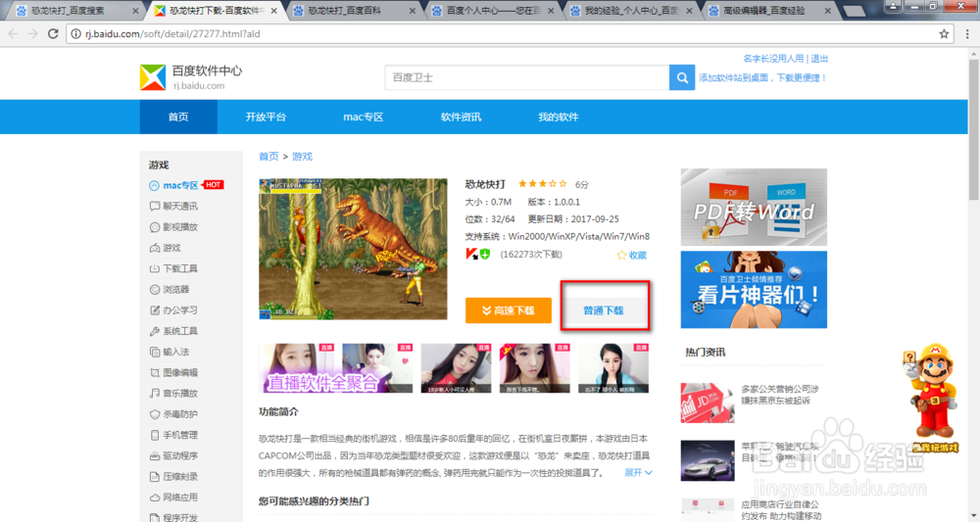Click username 名字长没用人用 link
This screenshot has height=522, width=980.
(x=773, y=58)
